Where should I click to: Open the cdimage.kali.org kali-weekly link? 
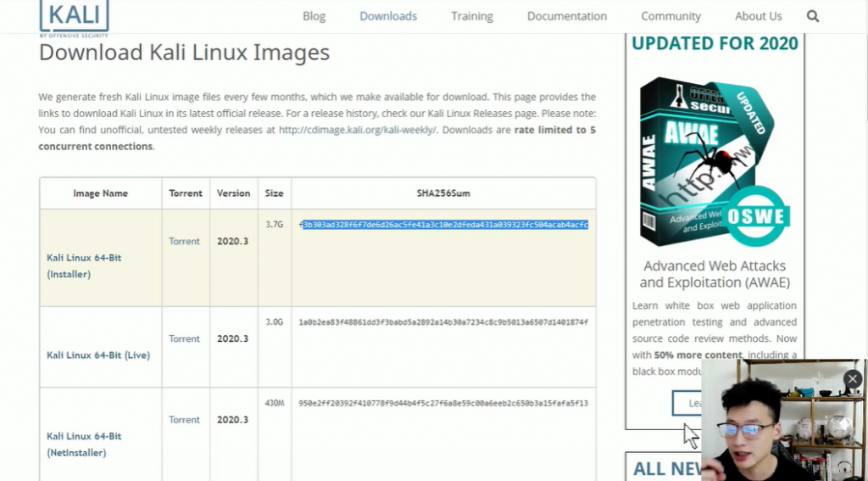[358, 130]
